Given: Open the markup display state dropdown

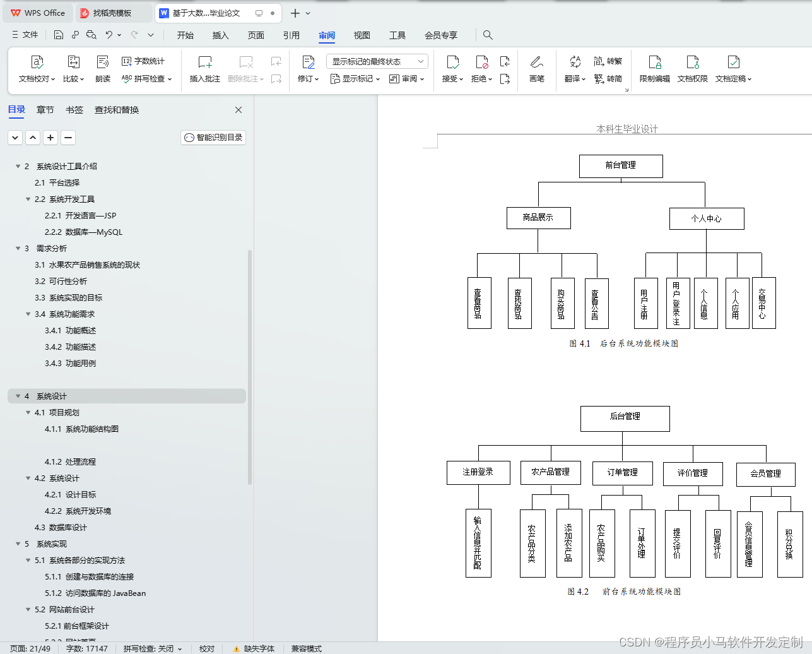Looking at the screenshot, I should click(377, 61).
